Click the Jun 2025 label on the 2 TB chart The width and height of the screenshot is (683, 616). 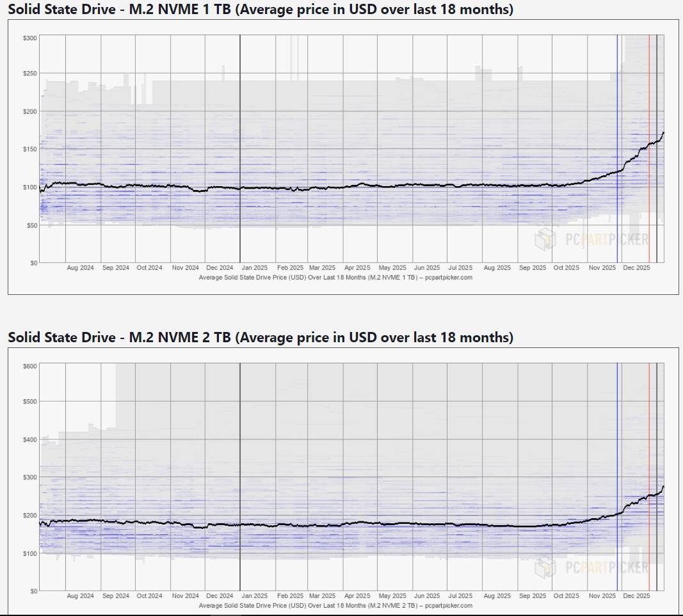tap(426, 596)
